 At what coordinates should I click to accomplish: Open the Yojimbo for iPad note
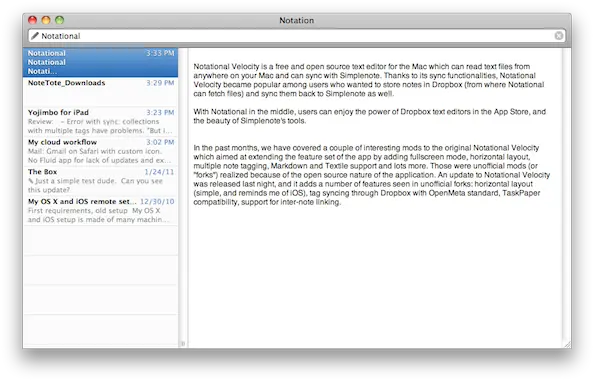[101, 121]
